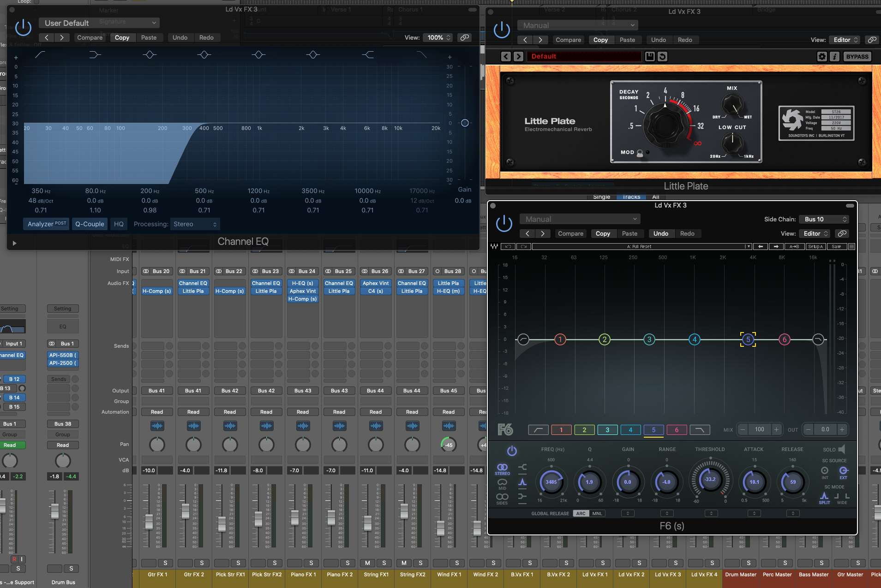The height and width of the screenshot is (588, 881).
Task: Click the SOLO speaker icon in F6
Action: pos(841,449)
